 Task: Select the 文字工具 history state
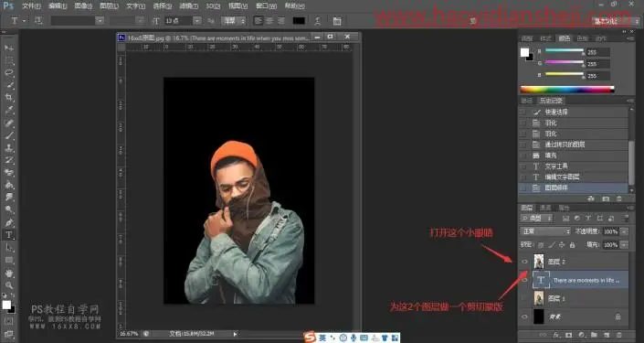point(574,166)
